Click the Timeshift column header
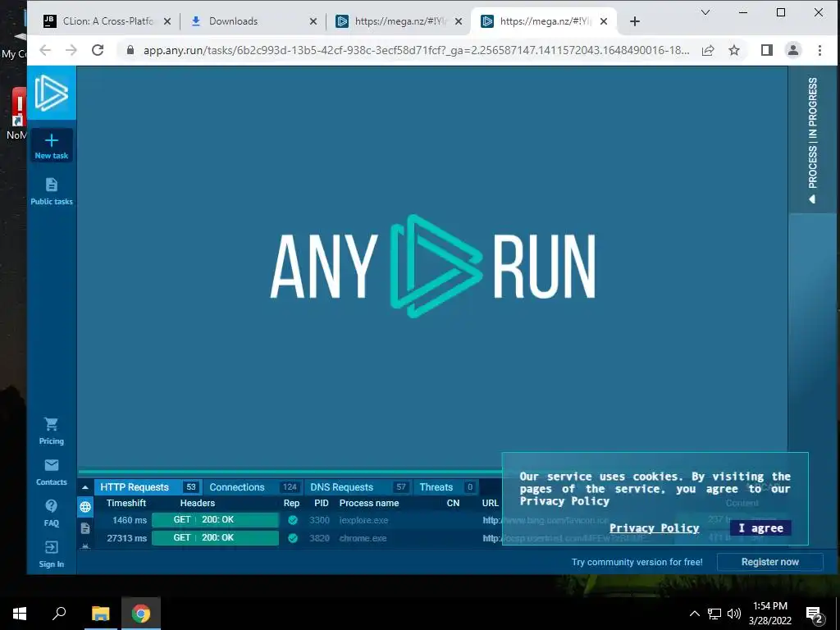Image resolution: width=840 pixels, height=630 pixels. (126, 503)
